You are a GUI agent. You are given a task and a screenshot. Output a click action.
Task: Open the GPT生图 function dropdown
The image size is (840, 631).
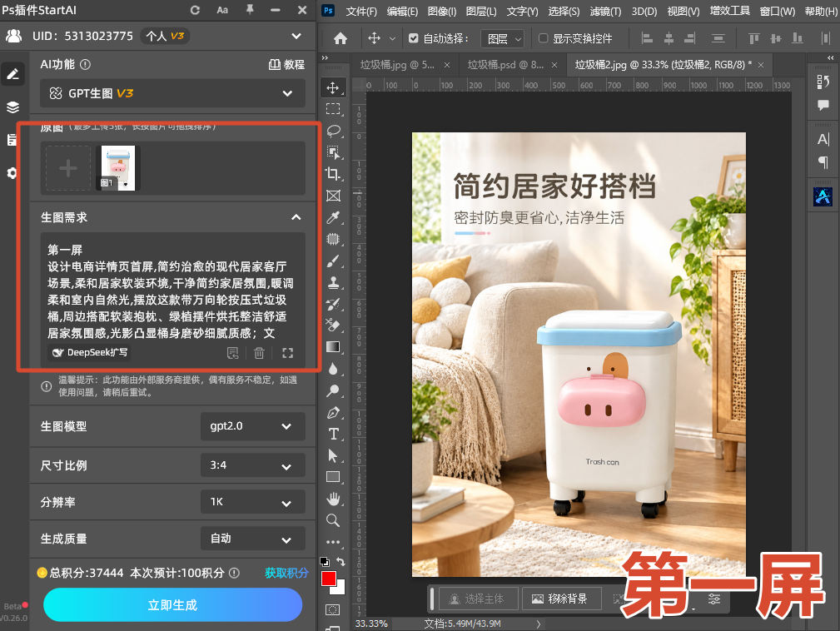pyautogui.click(x=172, y=93)
